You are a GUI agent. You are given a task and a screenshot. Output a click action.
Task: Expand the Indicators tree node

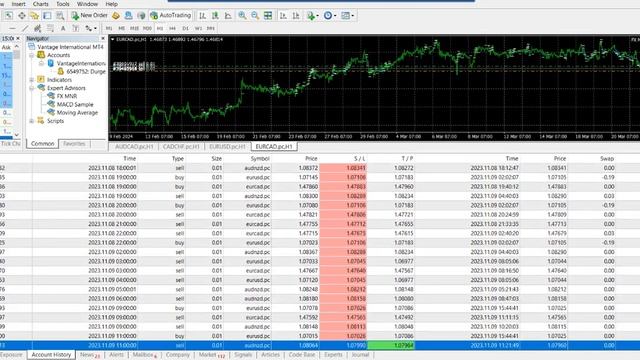tap(32, 80)
